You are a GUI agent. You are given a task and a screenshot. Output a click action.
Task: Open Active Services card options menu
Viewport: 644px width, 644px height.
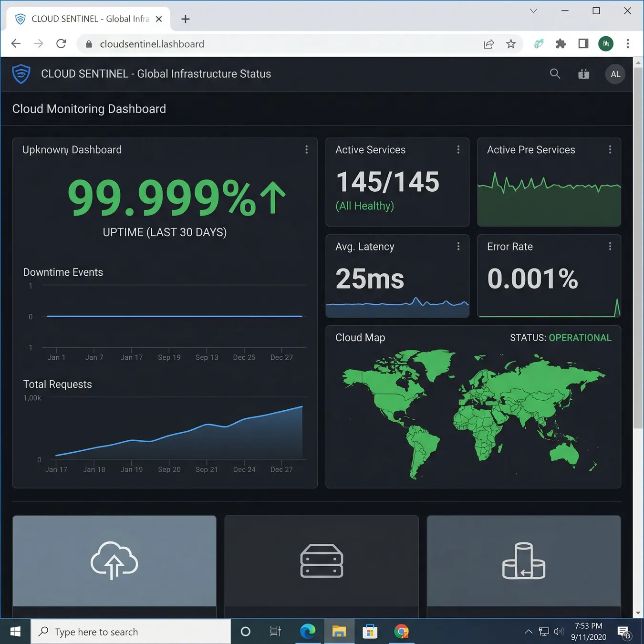tap(458, 150)
